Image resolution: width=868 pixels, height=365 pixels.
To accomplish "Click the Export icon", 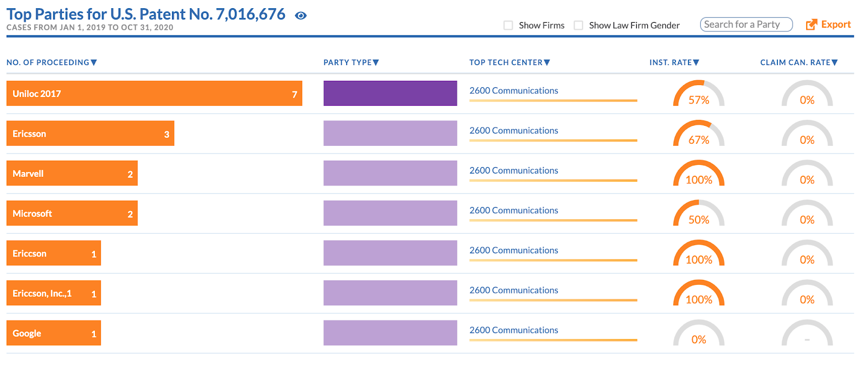I will [811, 24].
